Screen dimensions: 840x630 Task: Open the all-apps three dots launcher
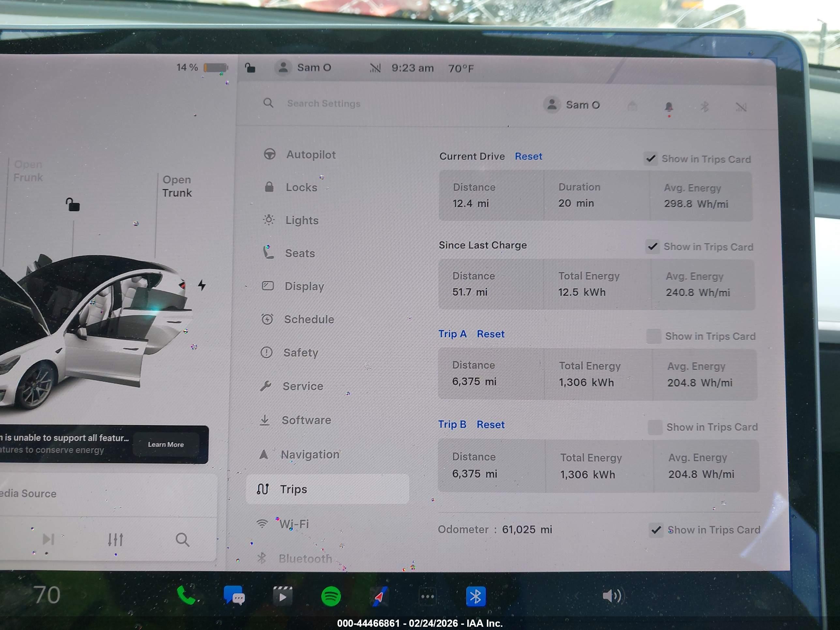point(427,597)
